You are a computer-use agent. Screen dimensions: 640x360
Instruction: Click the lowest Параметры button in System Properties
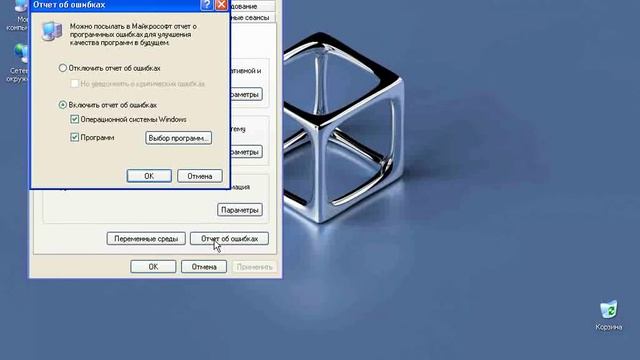point(240,210)
